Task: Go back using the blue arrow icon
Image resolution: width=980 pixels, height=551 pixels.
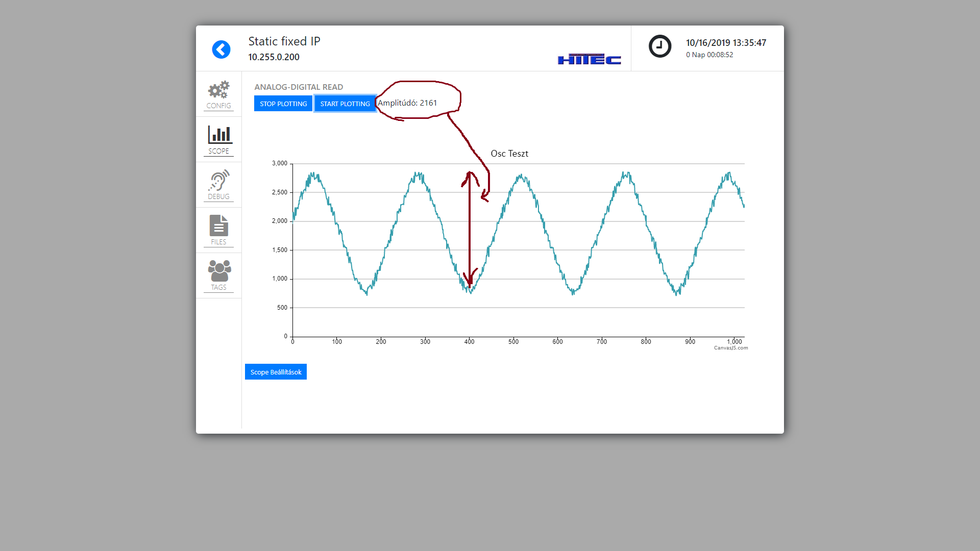Action: click(221, 49)
